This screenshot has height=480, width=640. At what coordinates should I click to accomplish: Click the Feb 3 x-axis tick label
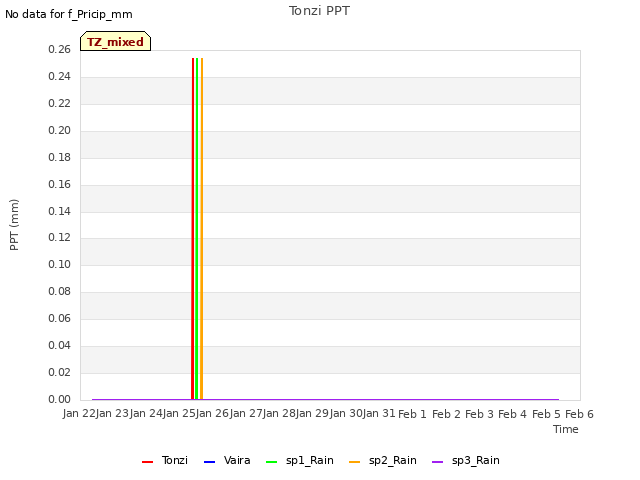coord(479,414)
